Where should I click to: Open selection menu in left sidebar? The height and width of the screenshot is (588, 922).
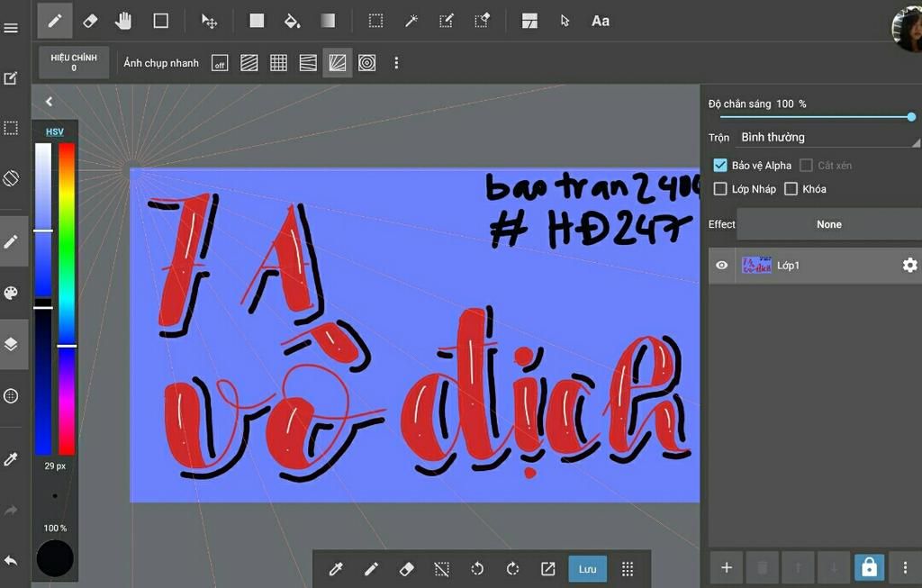pos(11,128)
